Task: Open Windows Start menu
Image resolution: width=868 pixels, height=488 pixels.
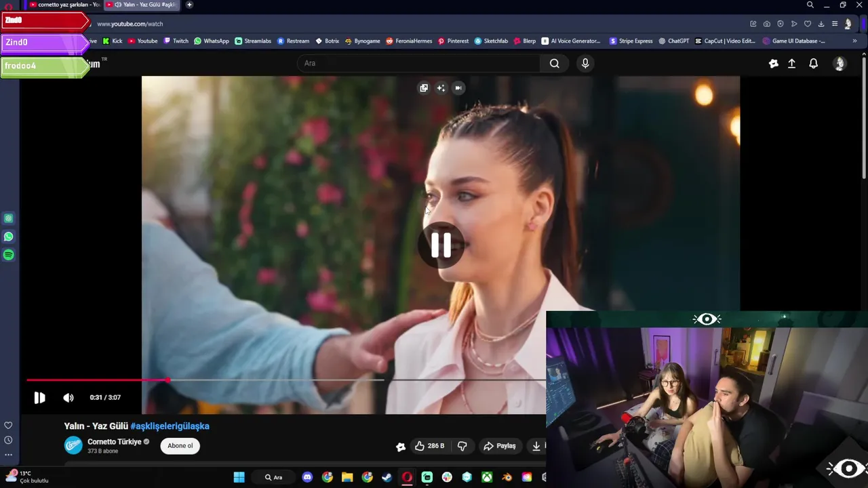Action: (239, 477)
